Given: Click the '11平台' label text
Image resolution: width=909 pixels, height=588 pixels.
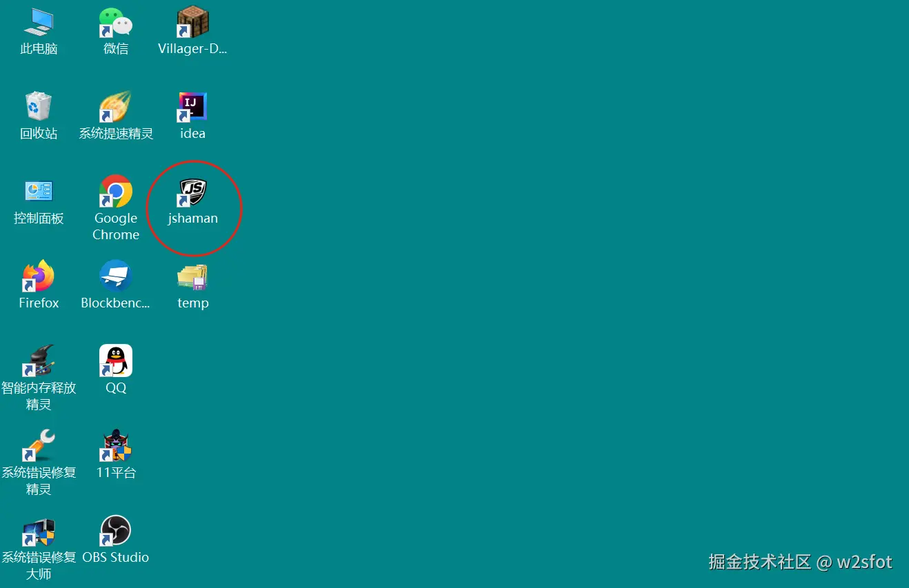Looking at the screenshot, I should (116, 473).
